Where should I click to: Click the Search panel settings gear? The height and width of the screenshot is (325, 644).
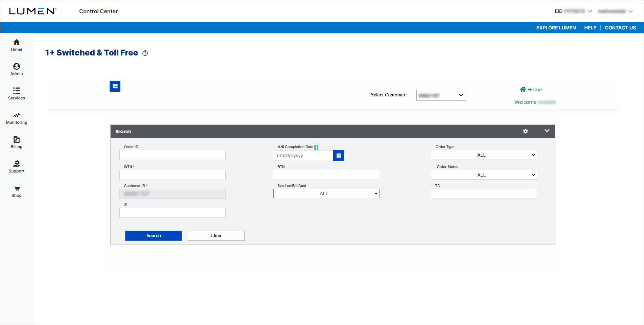point(525,131)
